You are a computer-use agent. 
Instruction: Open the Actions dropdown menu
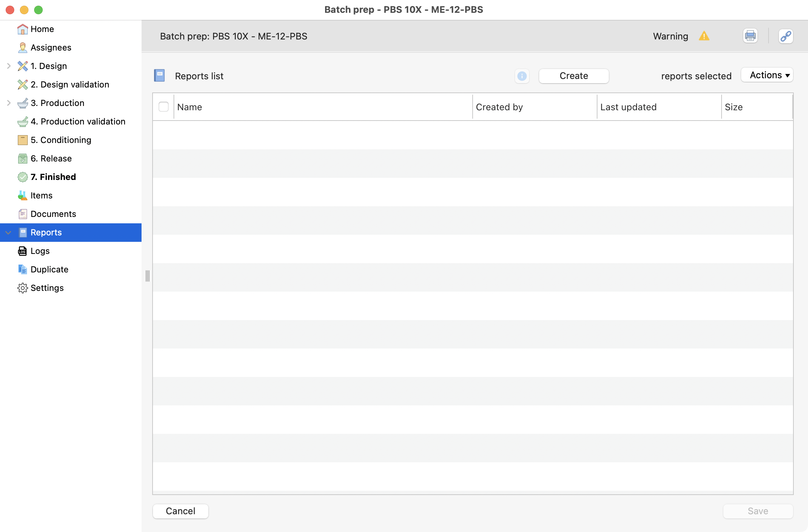(767, 75)
